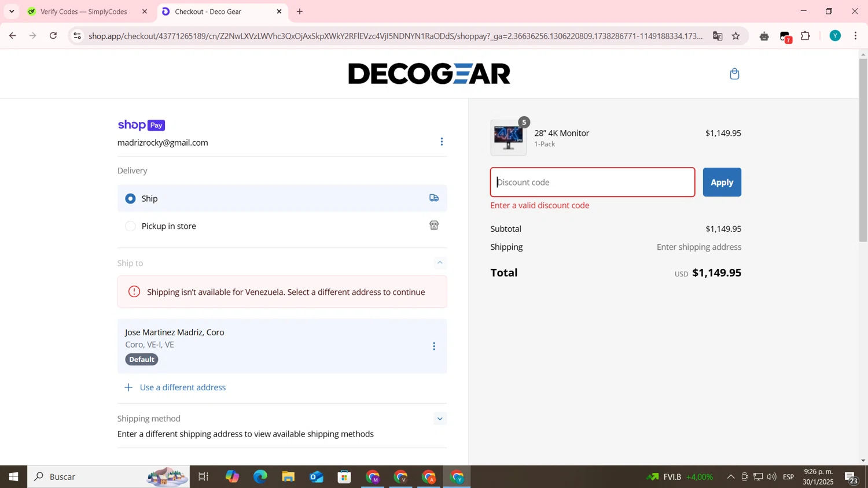This screenshot has height=488, width=868.
Task: Reload the checkout page
Action: [53, 36]
